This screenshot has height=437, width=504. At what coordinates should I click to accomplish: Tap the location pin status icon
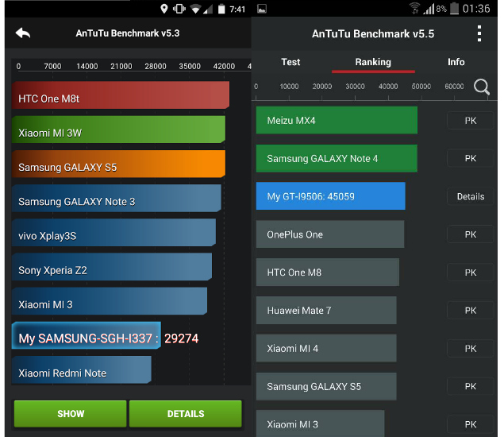point(164,9)
